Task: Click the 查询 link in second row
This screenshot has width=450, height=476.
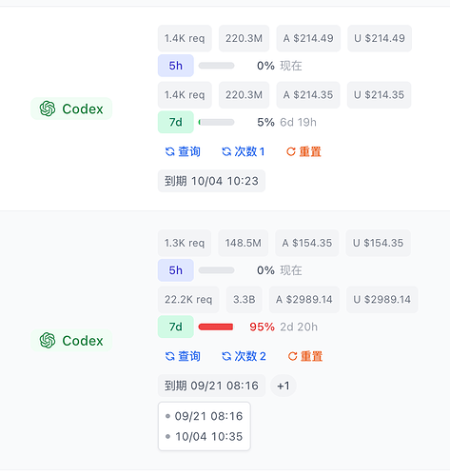Action: coord(189,356)
